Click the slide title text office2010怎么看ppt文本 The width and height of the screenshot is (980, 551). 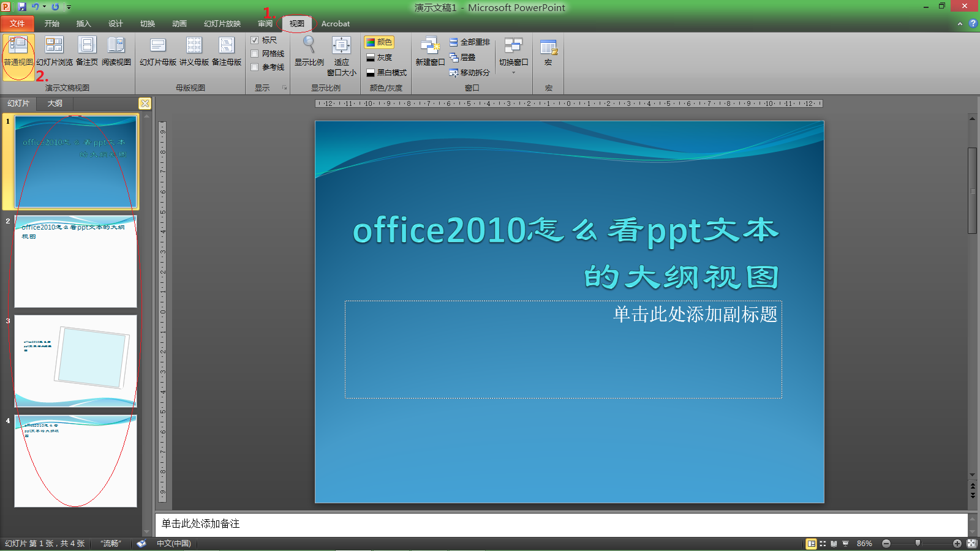[x=565, y=231]
